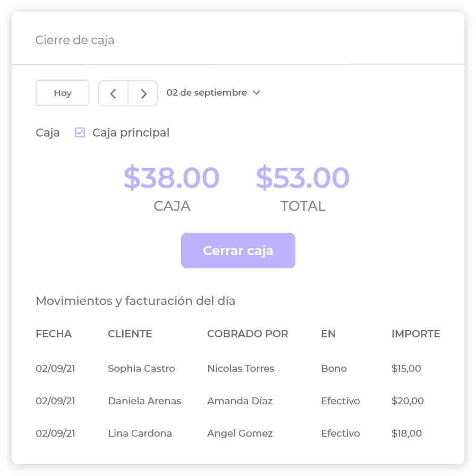Sort by the CLIENTE column header
Viewport: 476px width, 476px height.
click(x=130, y=334)
